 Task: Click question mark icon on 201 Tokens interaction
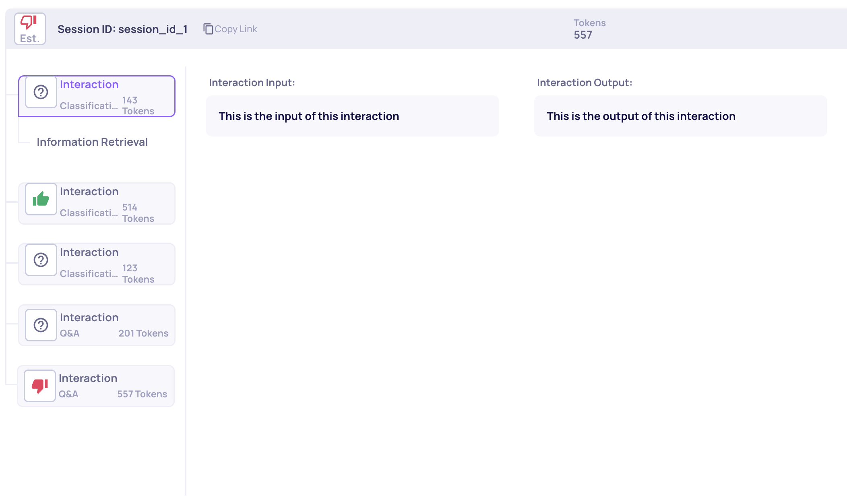(41, 325)
